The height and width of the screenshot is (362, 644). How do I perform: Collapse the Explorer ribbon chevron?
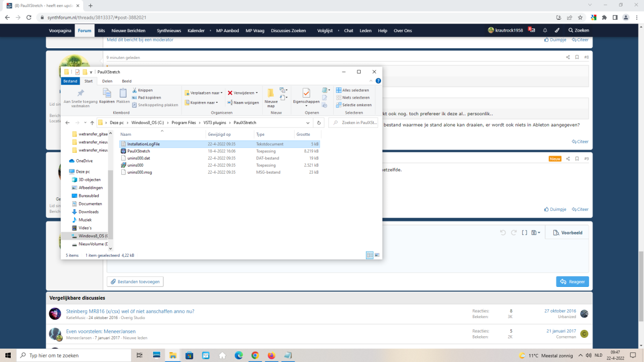click(371, 81)
